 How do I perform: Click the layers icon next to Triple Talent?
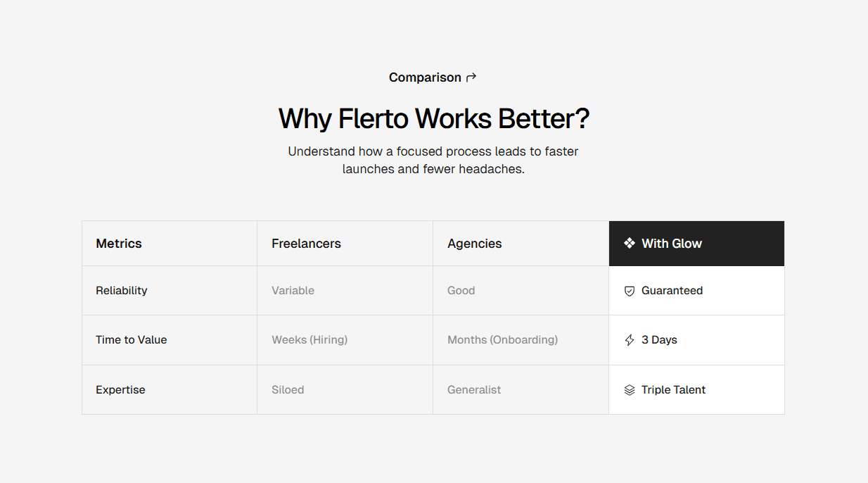[x=629, y=389]
